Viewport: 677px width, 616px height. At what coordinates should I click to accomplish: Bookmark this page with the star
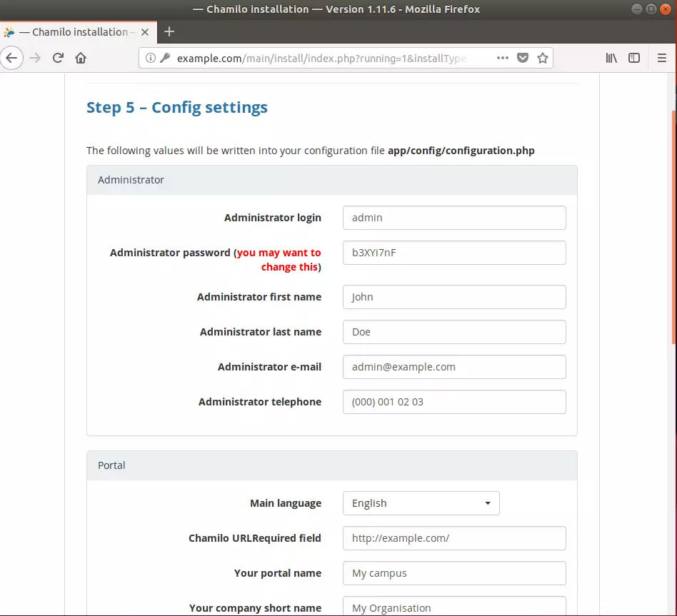point(543,58)
